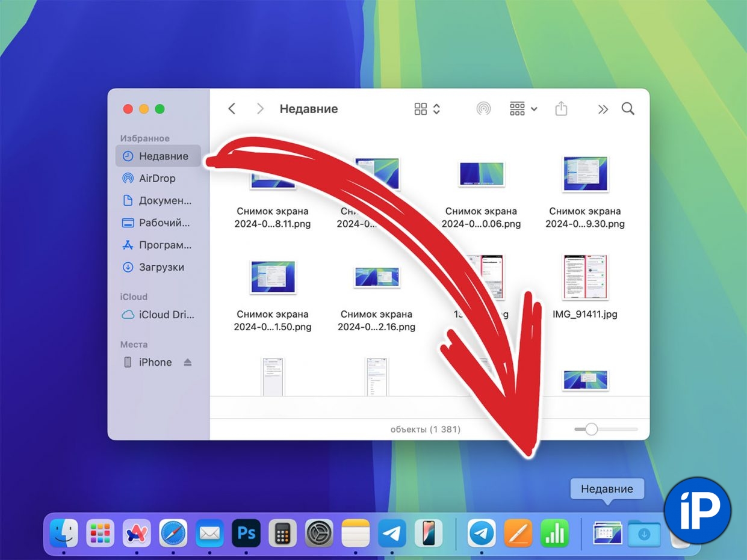Open Finder from the Dock
The image size is (747, 560).
pos(64,532)
